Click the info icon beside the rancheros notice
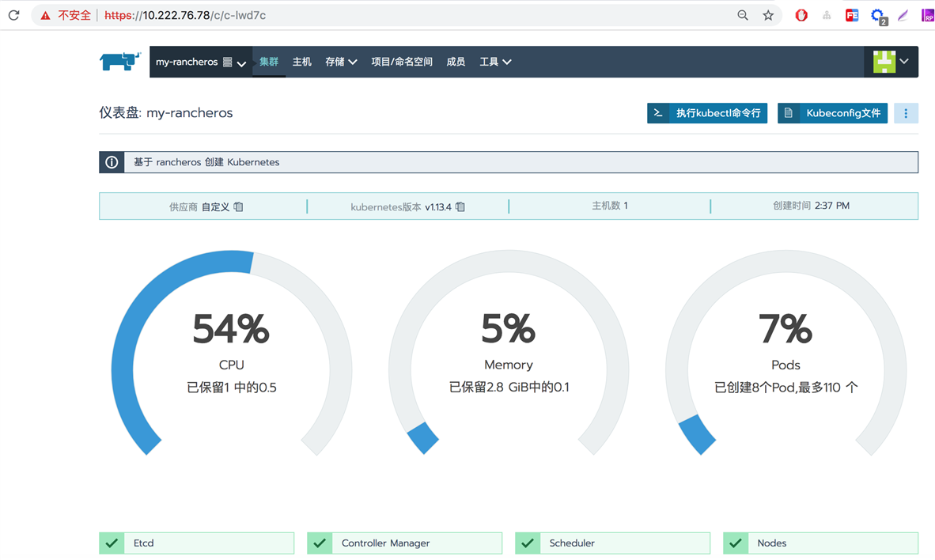Image resolution: width=935 pixels, height=560 pixels. tap(112, 162)
